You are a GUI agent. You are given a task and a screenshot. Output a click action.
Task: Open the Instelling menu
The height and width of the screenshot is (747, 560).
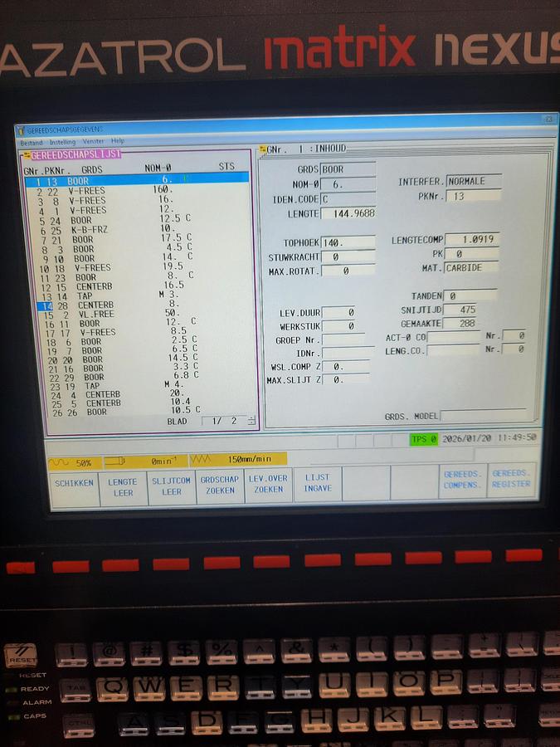(x=61, y=142)
